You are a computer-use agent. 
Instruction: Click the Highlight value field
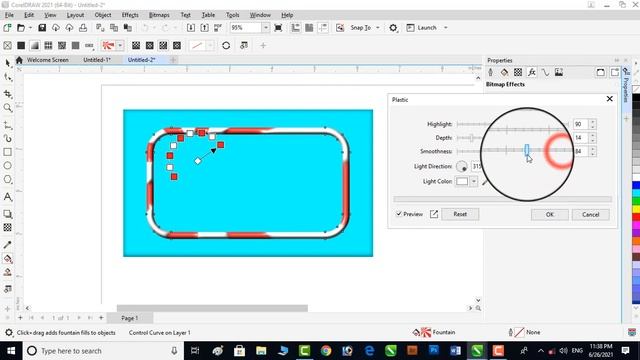click(x=580, y=124)
